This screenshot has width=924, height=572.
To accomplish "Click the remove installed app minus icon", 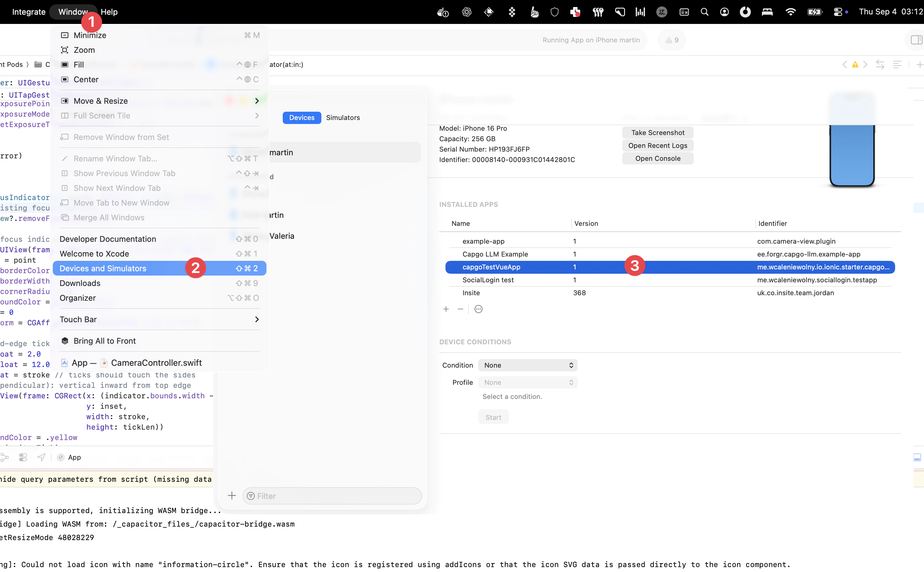I will (x=460, y=309).
